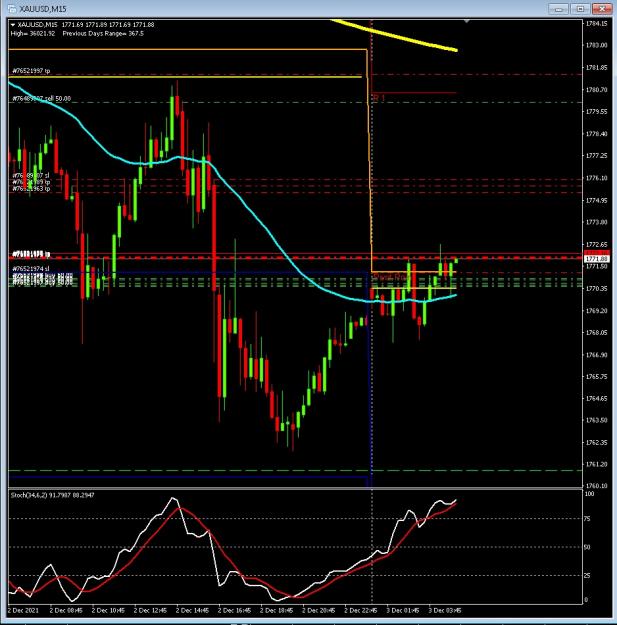
Task: Click the 1777.25 price scale value
Action: pos(596,155)
